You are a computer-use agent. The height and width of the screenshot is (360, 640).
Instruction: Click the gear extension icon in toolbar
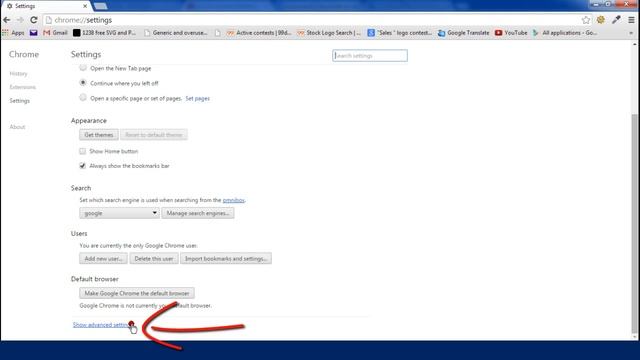coord(601,20)
